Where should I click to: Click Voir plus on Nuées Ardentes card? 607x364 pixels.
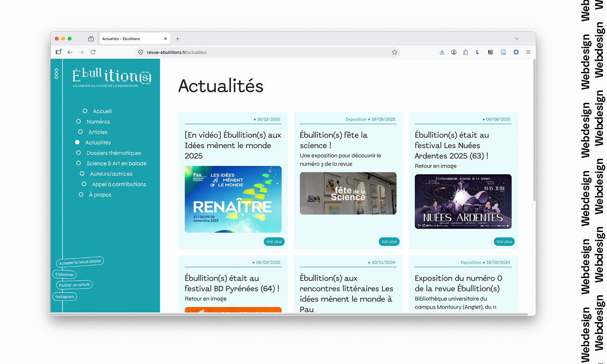(x=504, y=242)
